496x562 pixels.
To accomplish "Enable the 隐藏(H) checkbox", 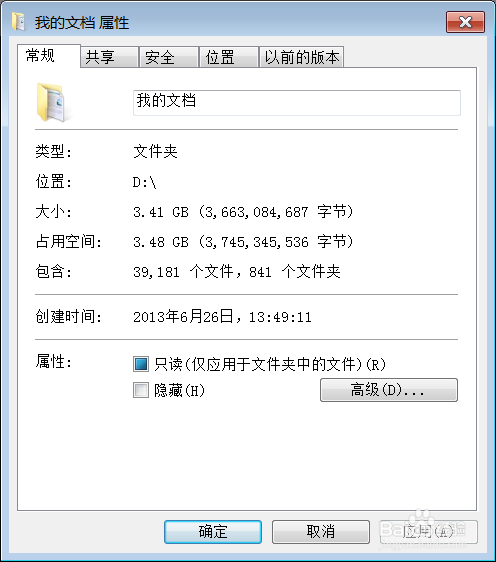I will coord(140,390).
